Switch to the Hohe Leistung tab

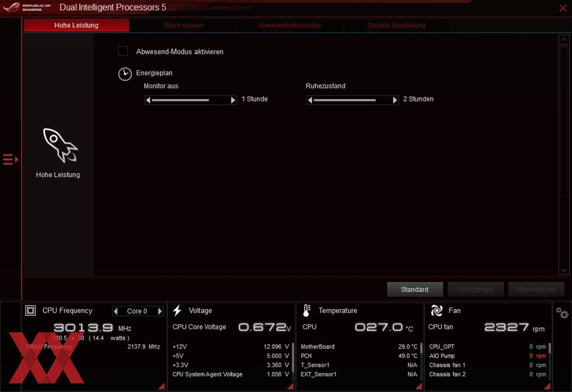77,25
